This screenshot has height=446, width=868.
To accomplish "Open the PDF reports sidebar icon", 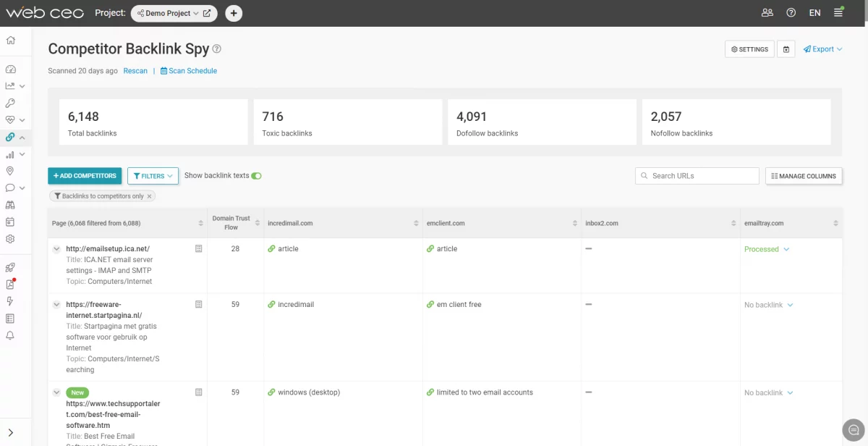I will tap(10, 285).
